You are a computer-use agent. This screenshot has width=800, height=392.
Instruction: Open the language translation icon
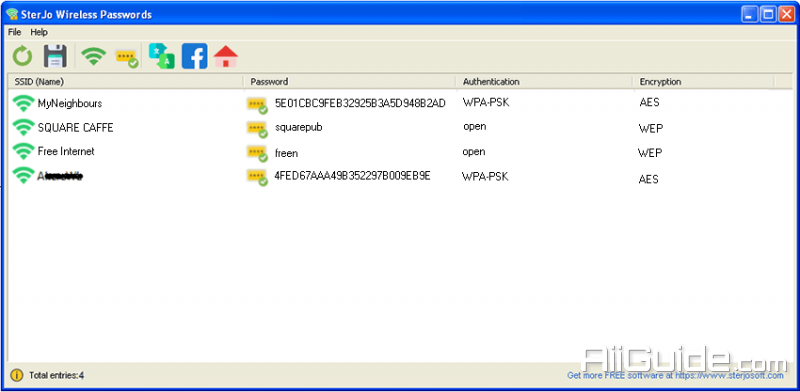[162, 56]
